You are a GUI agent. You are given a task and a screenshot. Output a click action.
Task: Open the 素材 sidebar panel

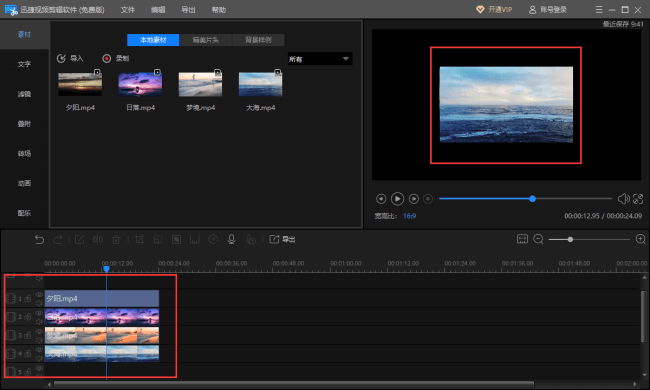[x=24, y=34]
